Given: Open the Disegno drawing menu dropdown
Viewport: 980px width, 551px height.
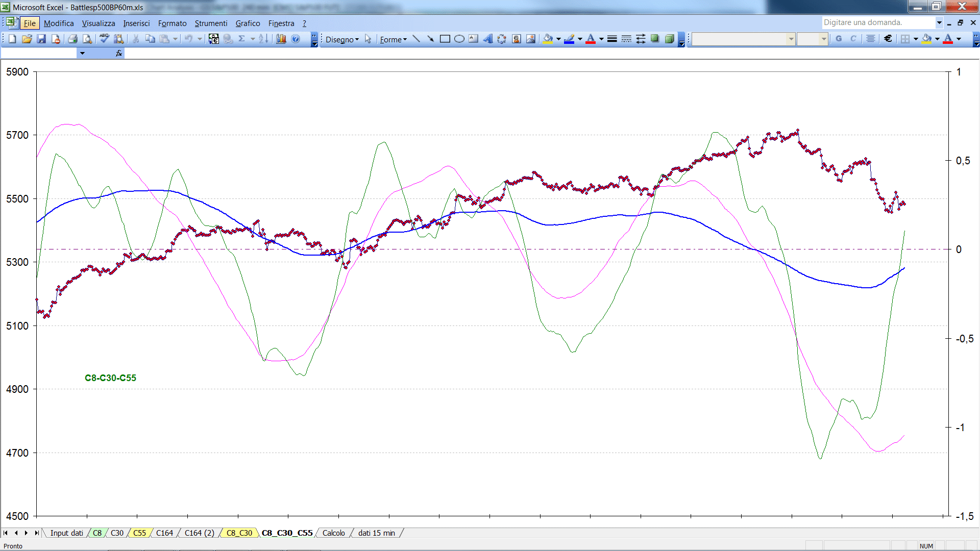Looking at the screenshot, I should [342, 39].
